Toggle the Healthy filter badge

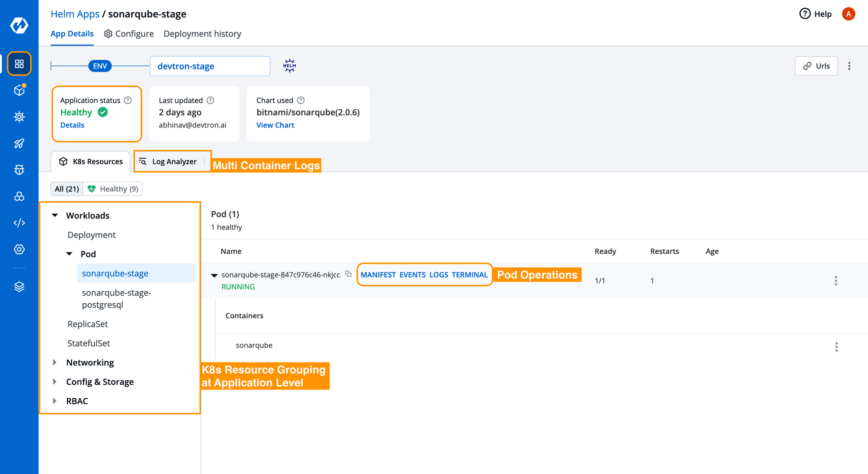pos(113,189)
